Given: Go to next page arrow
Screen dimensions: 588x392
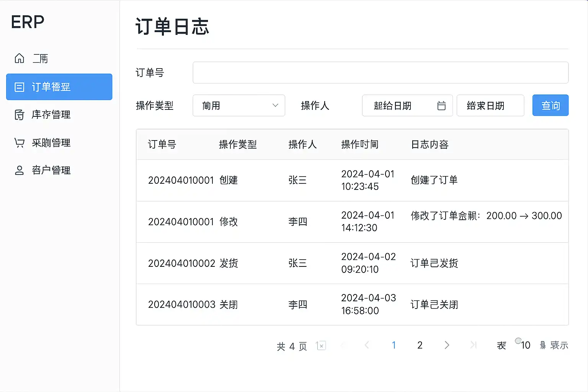Looking at the screenshot, I should click(x=446, y=345).
